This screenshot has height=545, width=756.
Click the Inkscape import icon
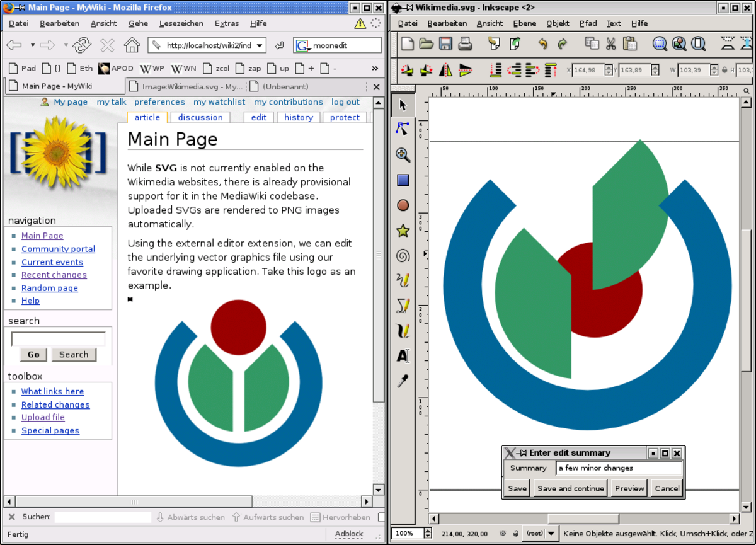point(494,43)
